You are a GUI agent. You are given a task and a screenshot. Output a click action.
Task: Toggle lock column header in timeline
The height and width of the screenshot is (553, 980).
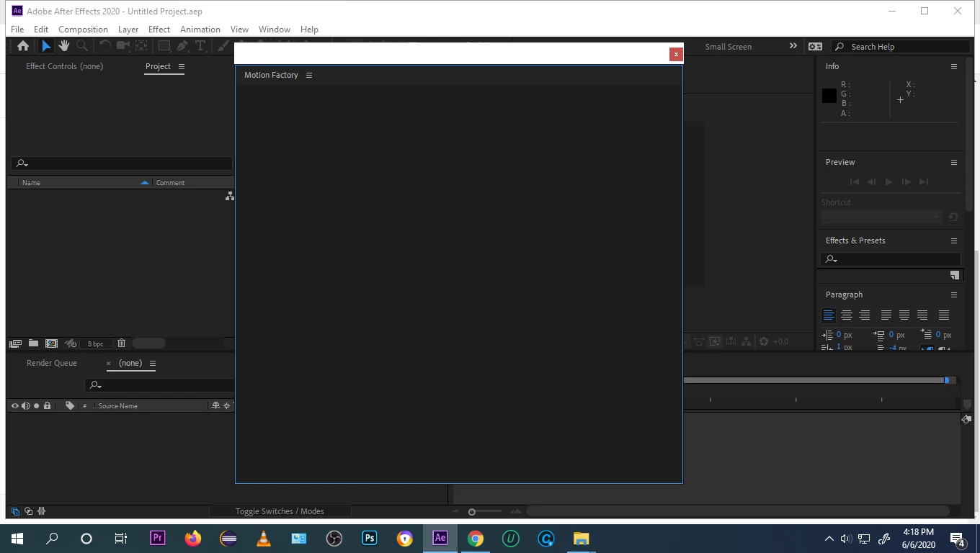(47, 405)
